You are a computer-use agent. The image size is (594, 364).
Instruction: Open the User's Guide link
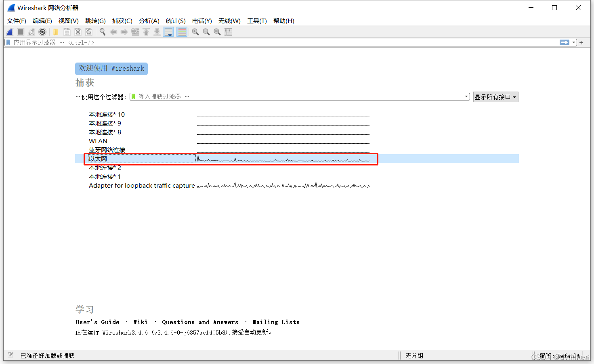click(97, 322)
